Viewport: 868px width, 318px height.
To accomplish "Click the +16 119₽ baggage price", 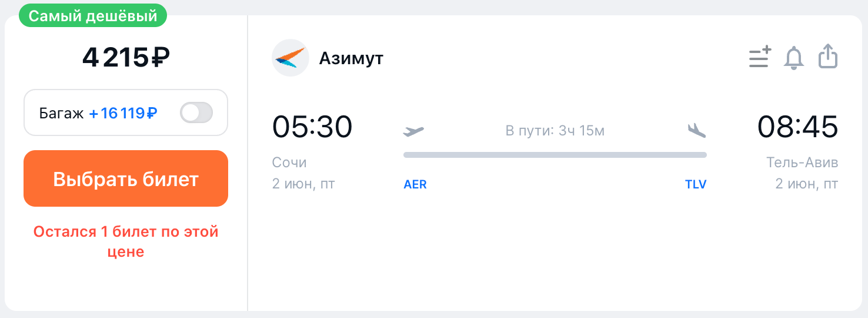I will [x=123, y=113].
